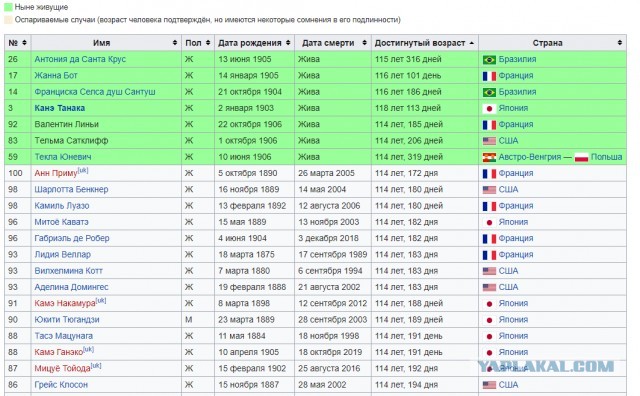Open the Текла Юневич link
Image resolution: width=640 pixels, height=396 pixels.
[x=63, y=157]
